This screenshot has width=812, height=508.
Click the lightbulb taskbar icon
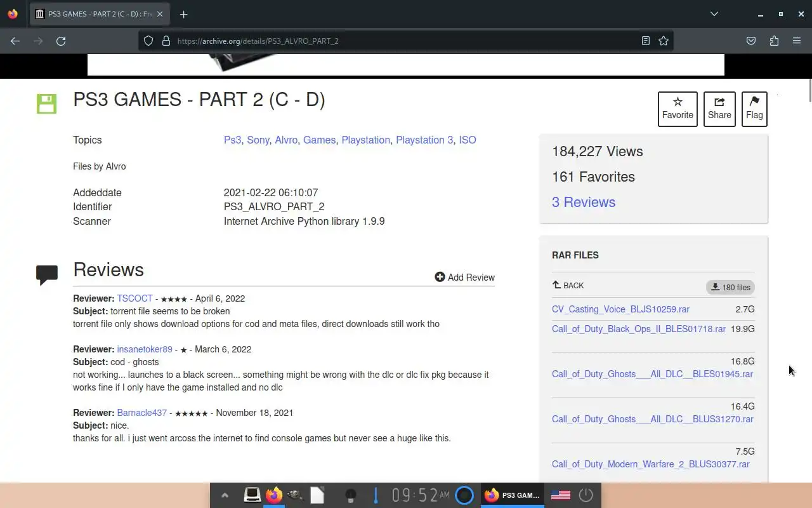(350, 495)
